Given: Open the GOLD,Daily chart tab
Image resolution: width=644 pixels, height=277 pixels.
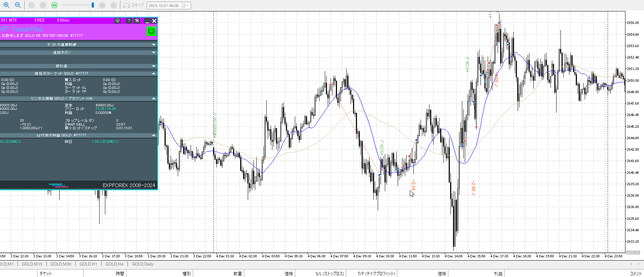Looking at the screenshot, I should coord(142,264).
